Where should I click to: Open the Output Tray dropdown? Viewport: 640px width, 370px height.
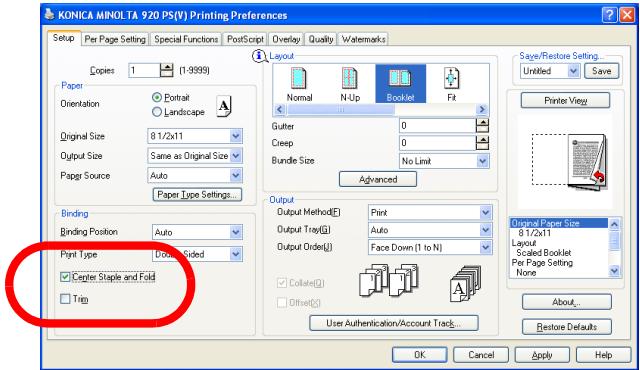click(430, 230)
